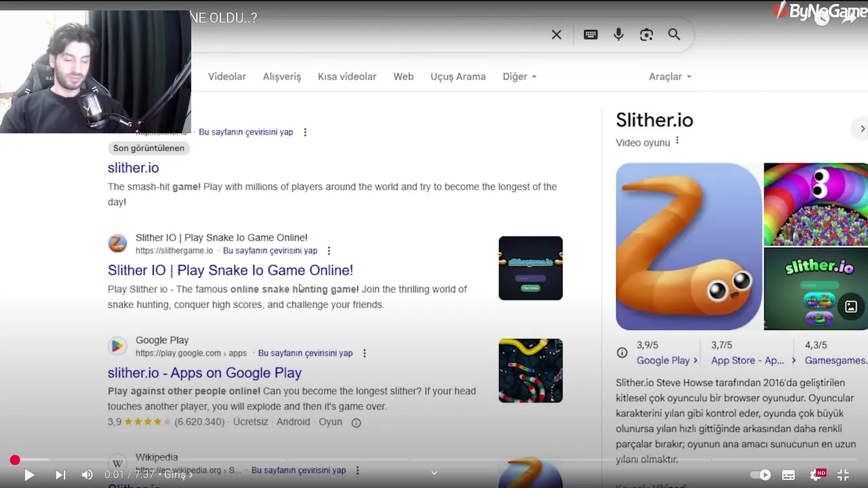
Task: Add video to Watch later with clock icon
Action: pyautogui.click(x=822, y=18)
